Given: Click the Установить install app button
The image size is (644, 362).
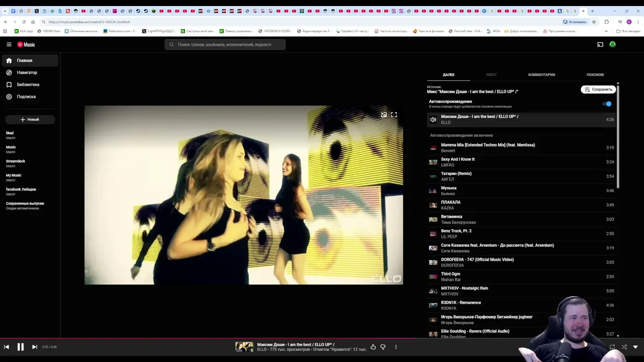Looking at the screenshot, I should tap(575, 22).
